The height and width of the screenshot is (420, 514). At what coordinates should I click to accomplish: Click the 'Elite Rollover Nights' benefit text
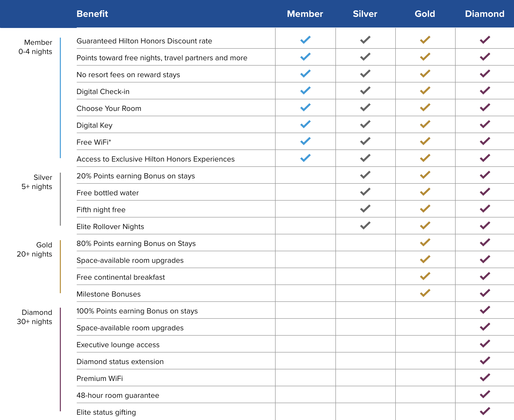click(111, 227)
